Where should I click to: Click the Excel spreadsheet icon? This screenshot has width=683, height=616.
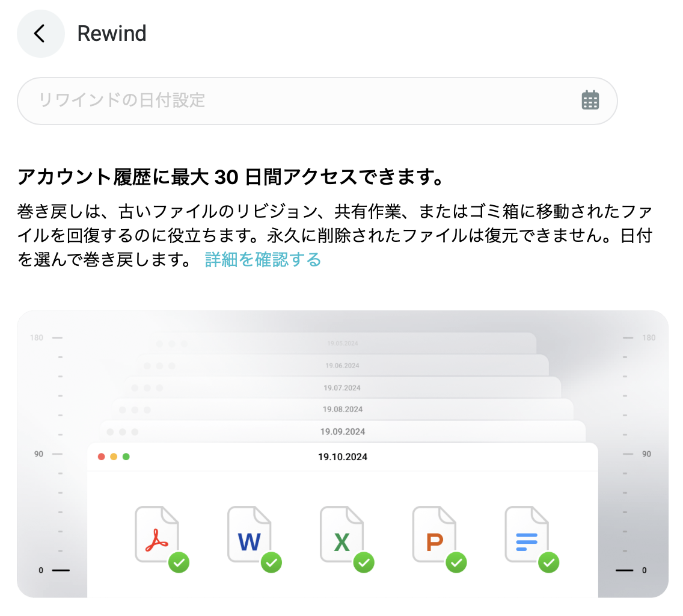pos(341,534)
